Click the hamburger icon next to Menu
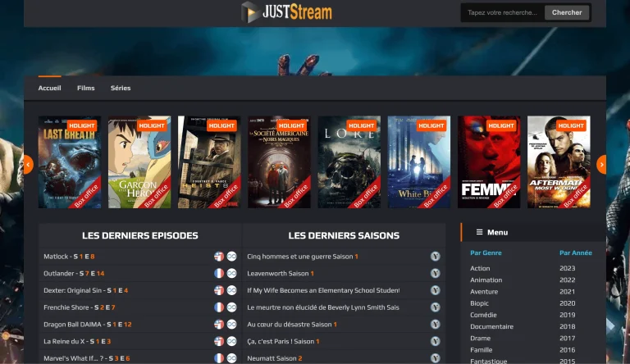This screenshot has width=630, height=364. pyautogui.click(x=479, y=232)
